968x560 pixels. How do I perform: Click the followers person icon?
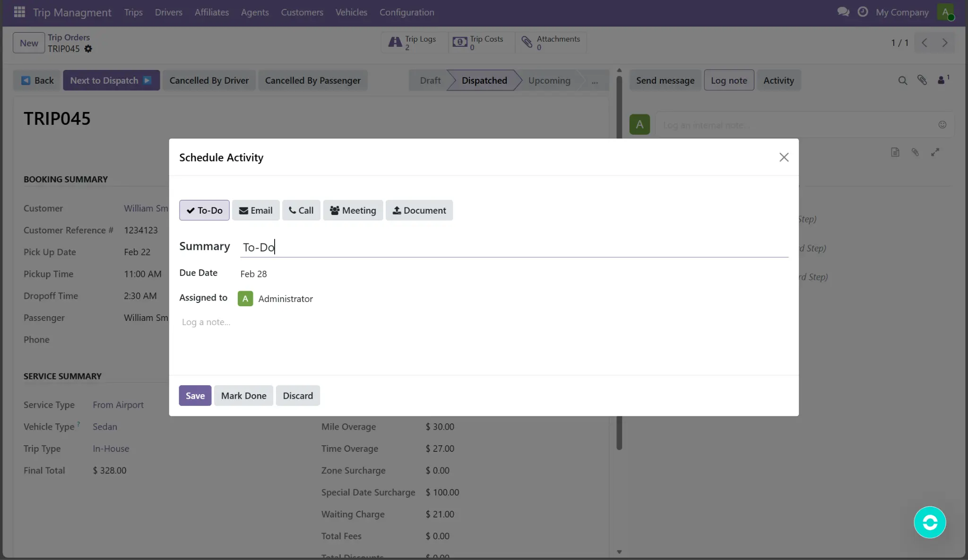click(x=943, y=79)
